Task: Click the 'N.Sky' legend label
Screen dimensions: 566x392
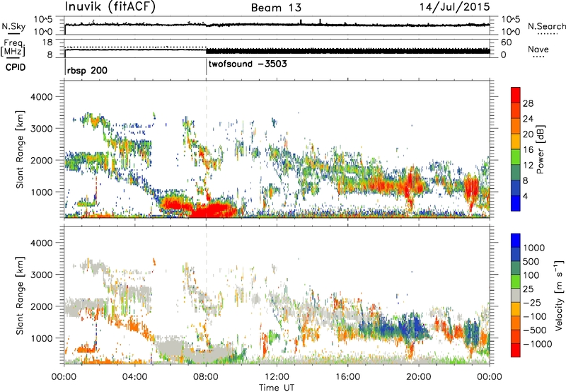Action: click(x=13, y=26)
